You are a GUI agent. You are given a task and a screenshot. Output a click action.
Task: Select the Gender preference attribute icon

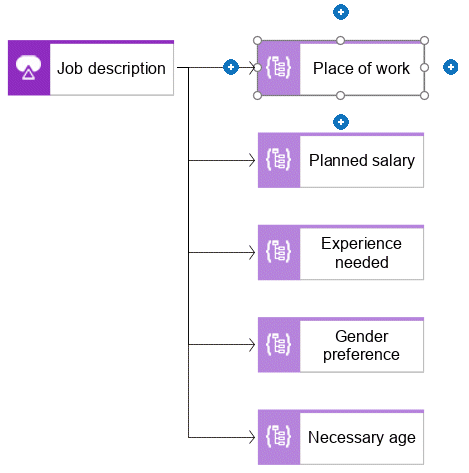pyautogui.click(x=279, y=344)
